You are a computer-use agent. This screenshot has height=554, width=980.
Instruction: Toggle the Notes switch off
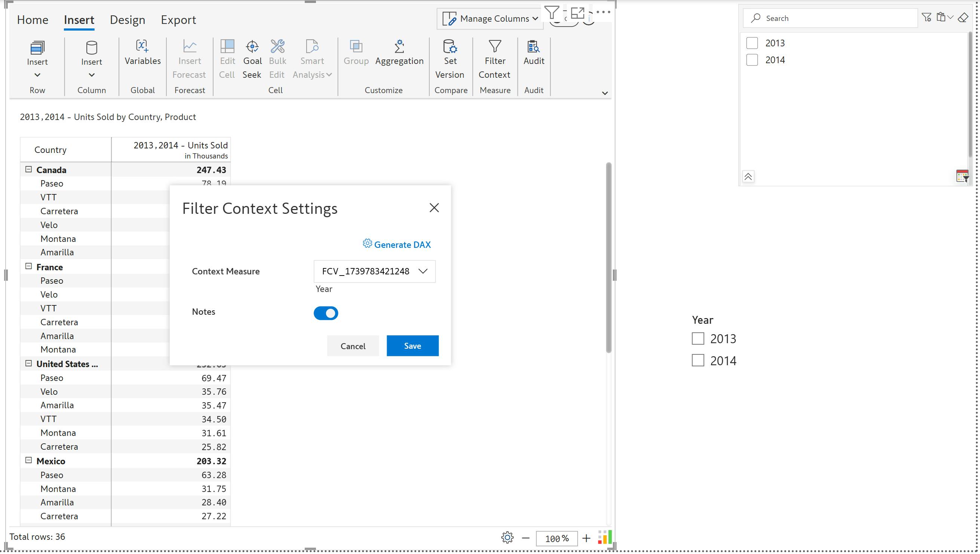(x=326, y=313)
